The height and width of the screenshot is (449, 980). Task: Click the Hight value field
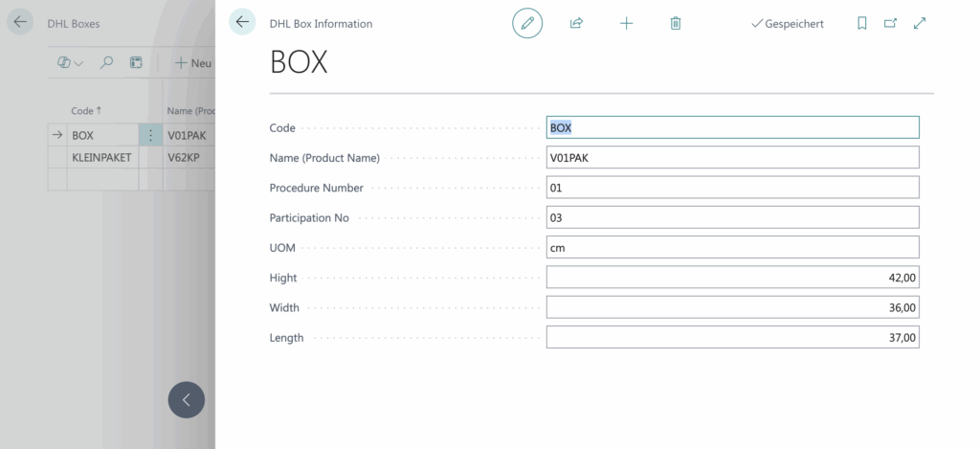[732, 277]
